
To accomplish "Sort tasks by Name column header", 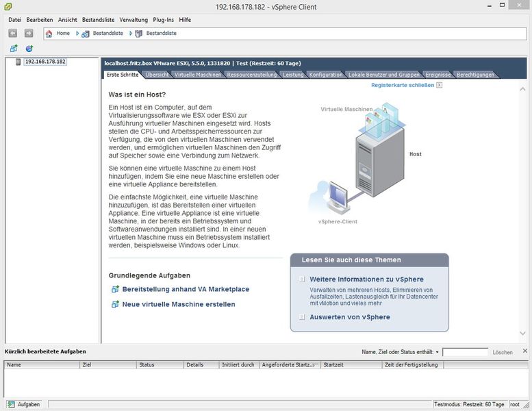I will coord(42,365).
